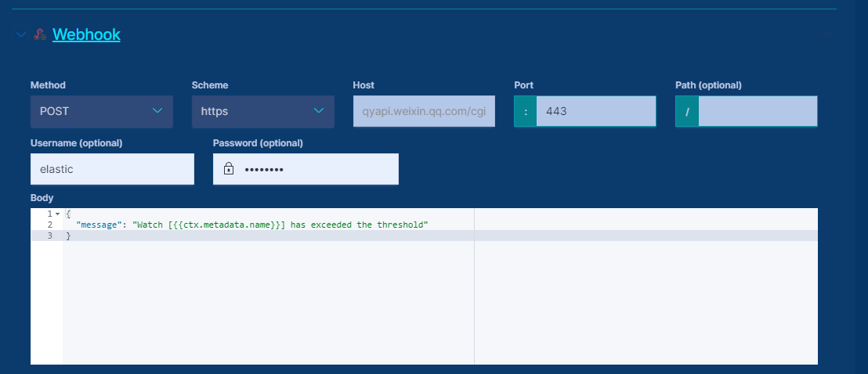This screenshot has width=868, height=374.
Task: Click the Body label
Action: [x=42, y=198]
